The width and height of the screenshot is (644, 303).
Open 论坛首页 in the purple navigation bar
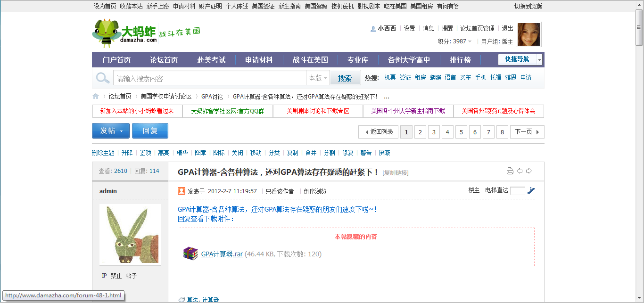[164, 60]
